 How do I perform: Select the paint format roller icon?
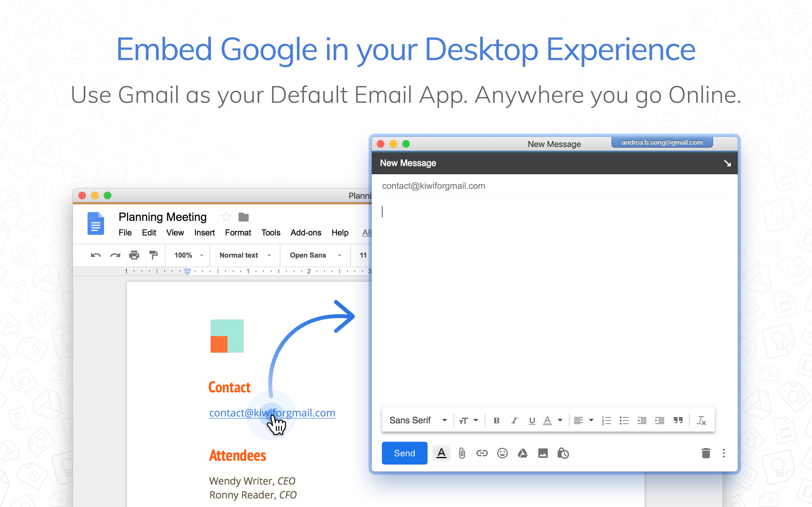pos(153,255)
